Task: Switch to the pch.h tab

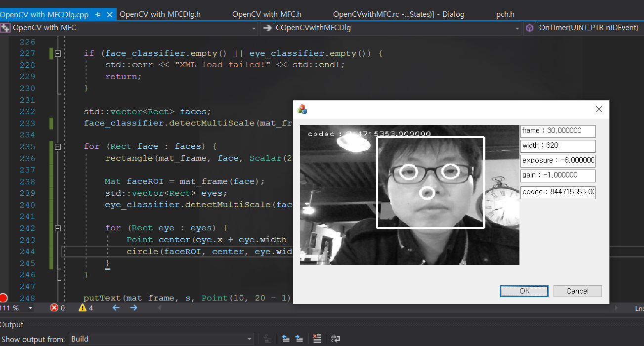Action: (505, 14)
